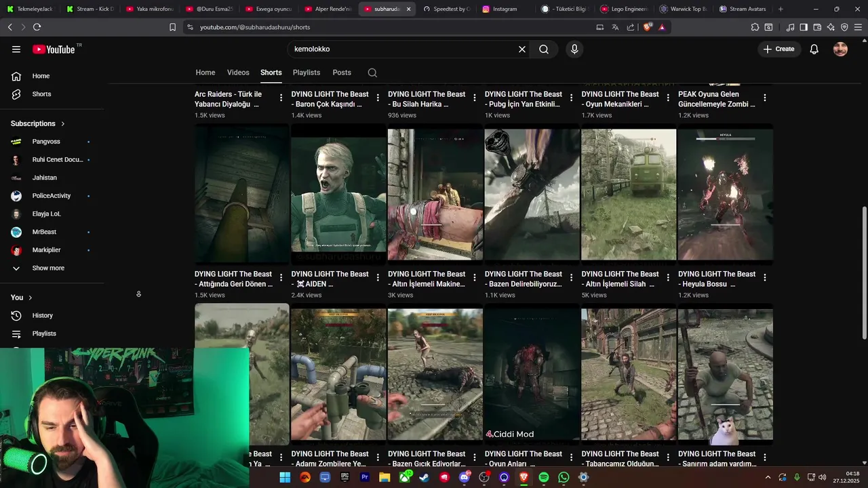Click the magnifier search button
This screenshot has width=868, height=488.
pos(544,49)
